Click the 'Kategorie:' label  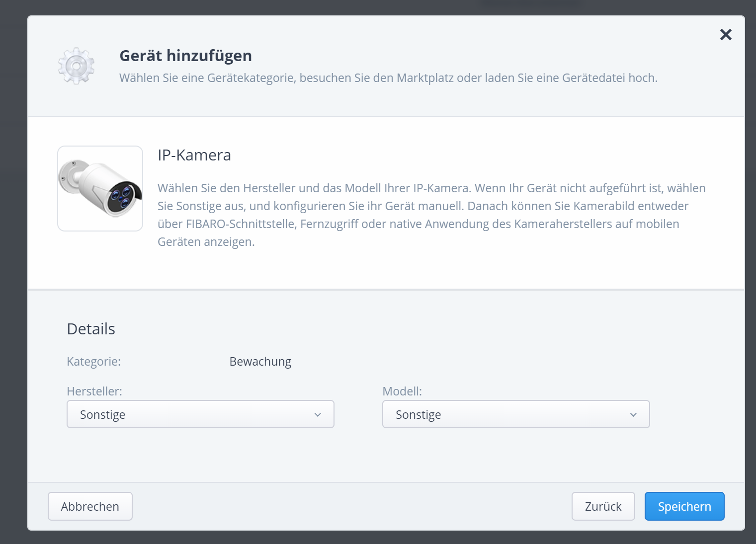pyautogui.click(x=93, y=362)
